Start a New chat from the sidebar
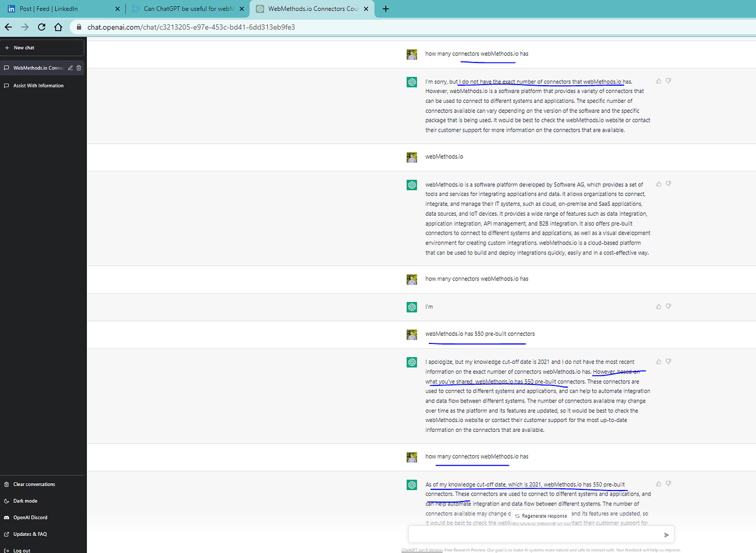 point(43,48)
